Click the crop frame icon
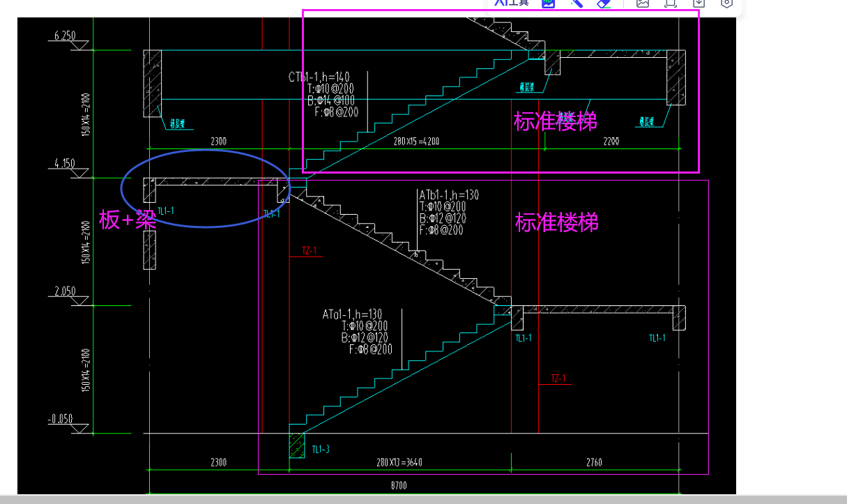 point(671,3)
